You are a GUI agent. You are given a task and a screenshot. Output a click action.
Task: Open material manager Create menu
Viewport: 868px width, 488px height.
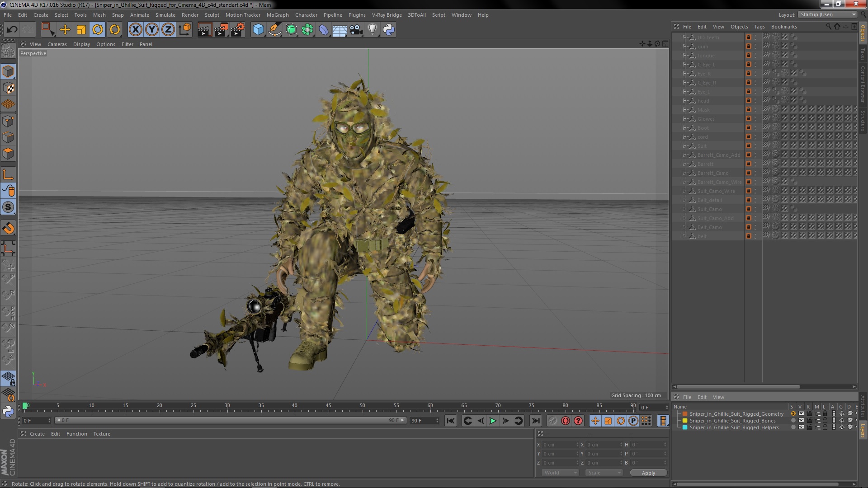37,434
